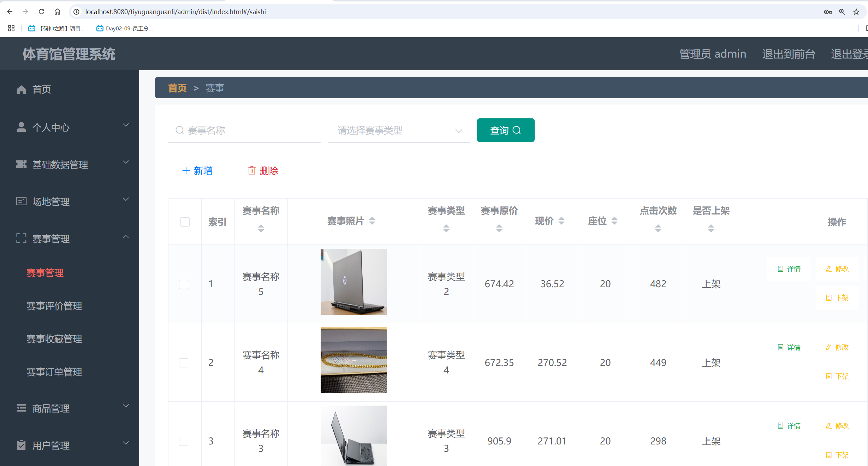
Task: Check the row 1 checkbox
Action: [184, 284]
